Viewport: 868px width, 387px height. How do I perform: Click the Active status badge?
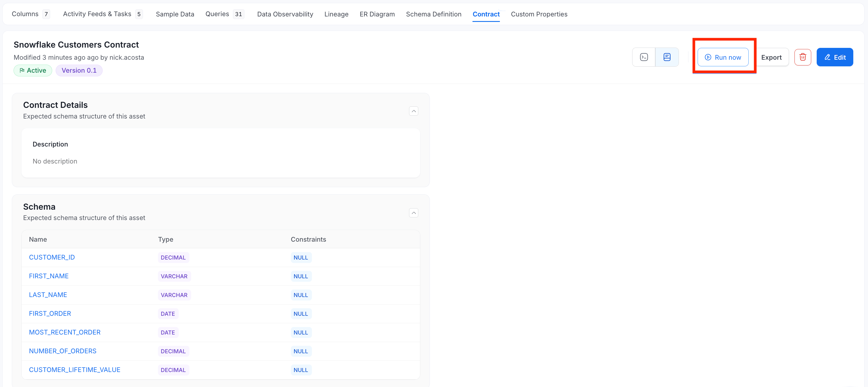tap(33, 70)
